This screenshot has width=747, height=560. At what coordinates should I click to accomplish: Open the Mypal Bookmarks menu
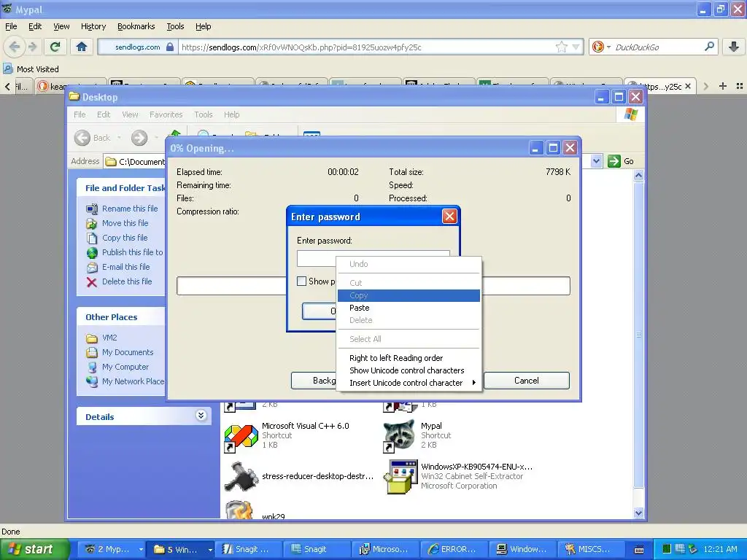136,26
